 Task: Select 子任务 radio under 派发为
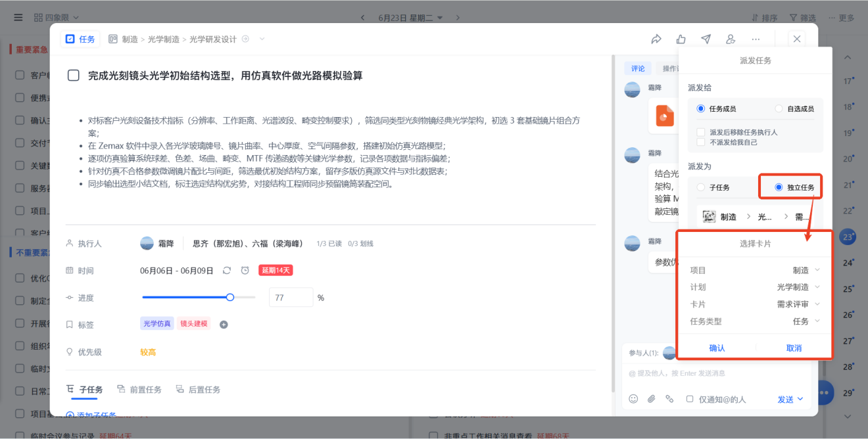[701, 187]
